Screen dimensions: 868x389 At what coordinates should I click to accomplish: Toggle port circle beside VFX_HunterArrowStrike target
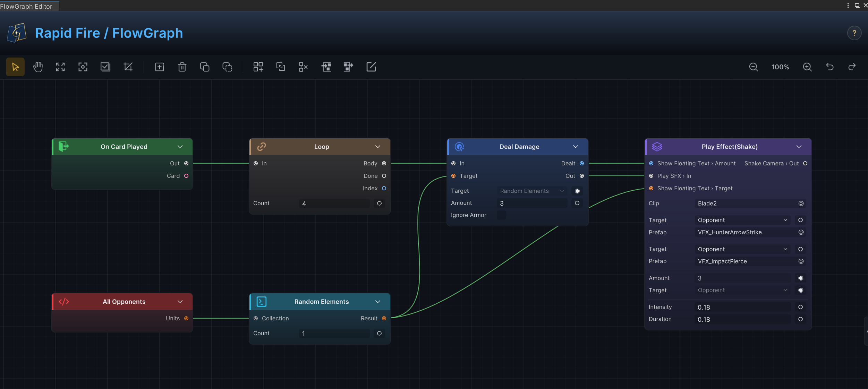click(801, 220)
